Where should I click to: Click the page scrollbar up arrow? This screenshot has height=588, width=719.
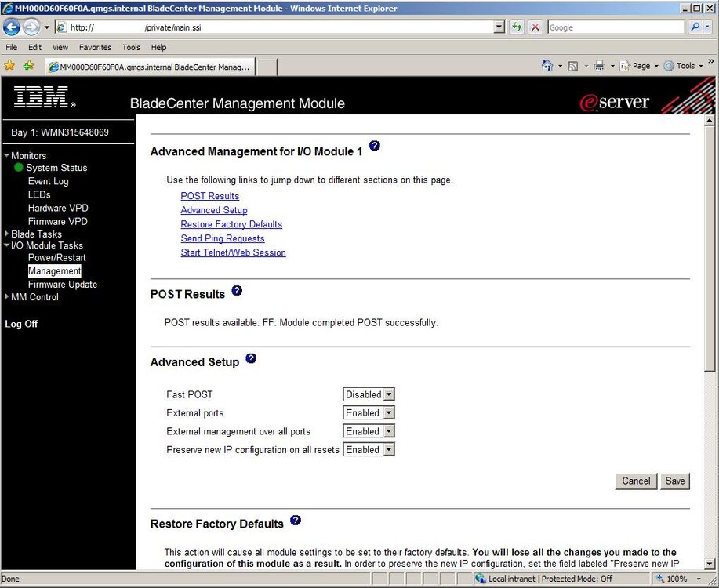coord(710,120)
